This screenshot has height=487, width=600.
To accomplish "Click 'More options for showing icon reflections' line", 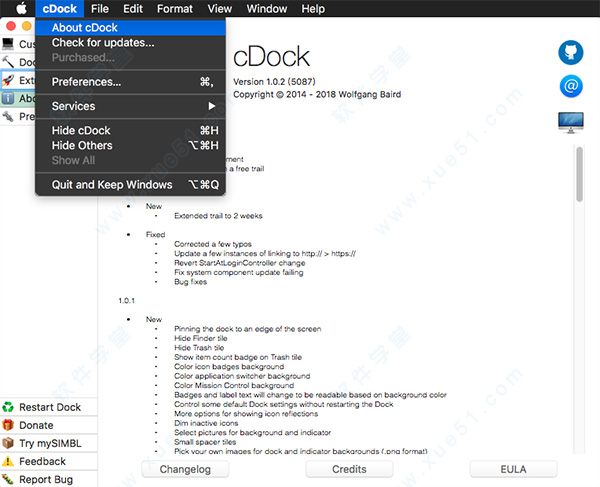I will [x=246, y=414].
